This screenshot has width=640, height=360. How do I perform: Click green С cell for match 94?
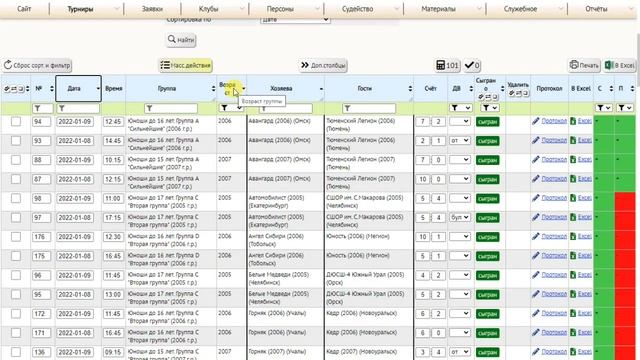(x=604, y=124)
